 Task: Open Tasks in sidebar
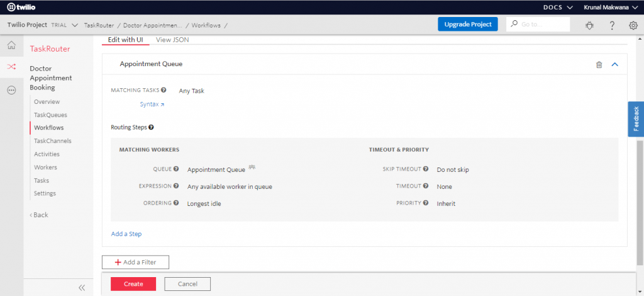[x=42, y=181]
